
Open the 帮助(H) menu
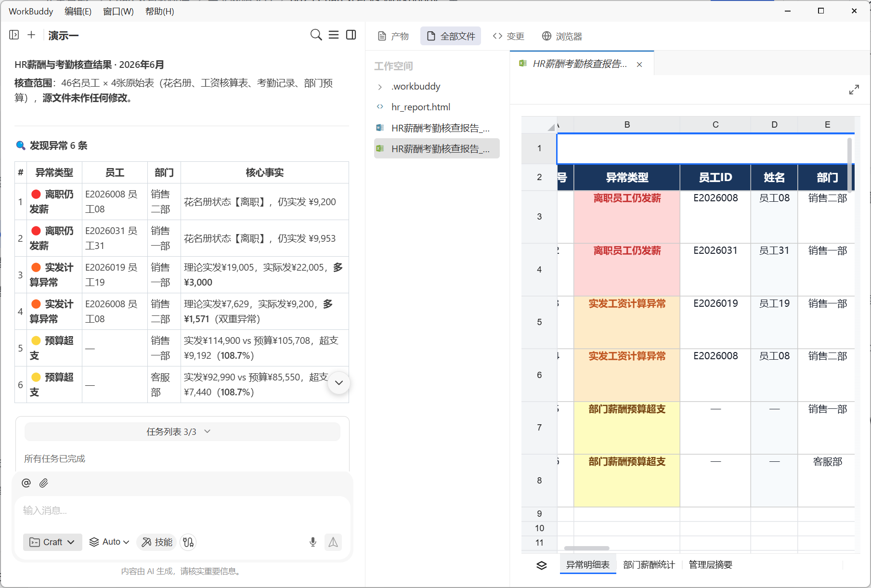tap(160, 11)
